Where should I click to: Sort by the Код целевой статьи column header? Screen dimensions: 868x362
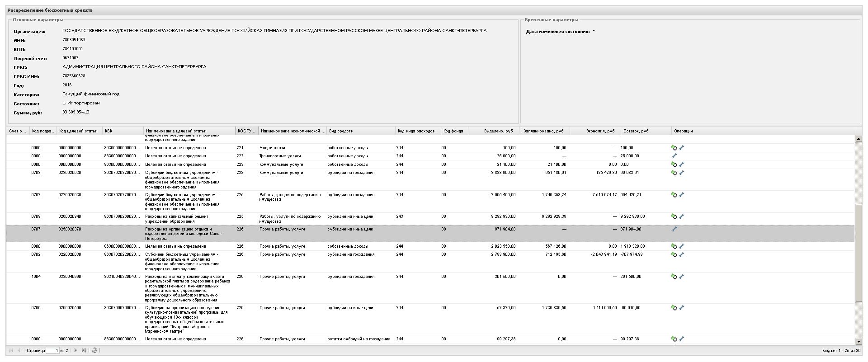pos(79,131)
